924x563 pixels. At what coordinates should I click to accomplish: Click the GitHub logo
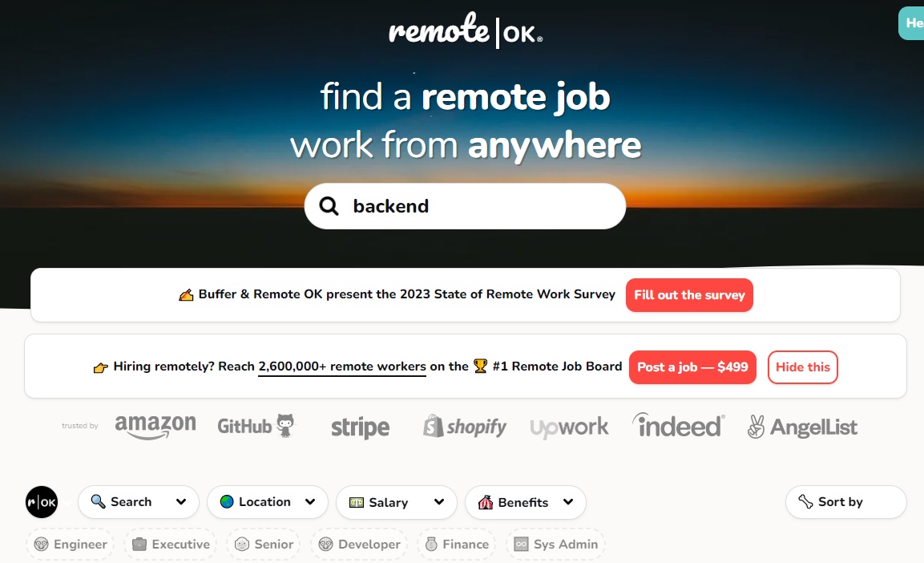[x=256, y=426]
